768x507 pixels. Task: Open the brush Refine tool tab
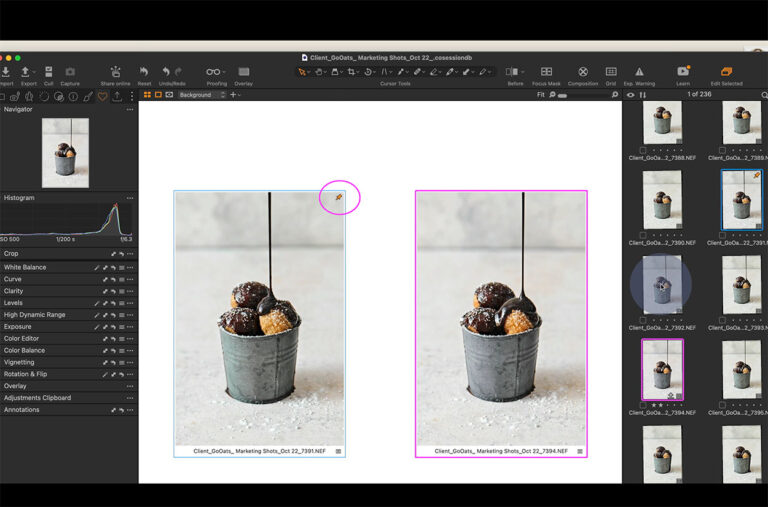pyautogui.click(x=88, y=96)
